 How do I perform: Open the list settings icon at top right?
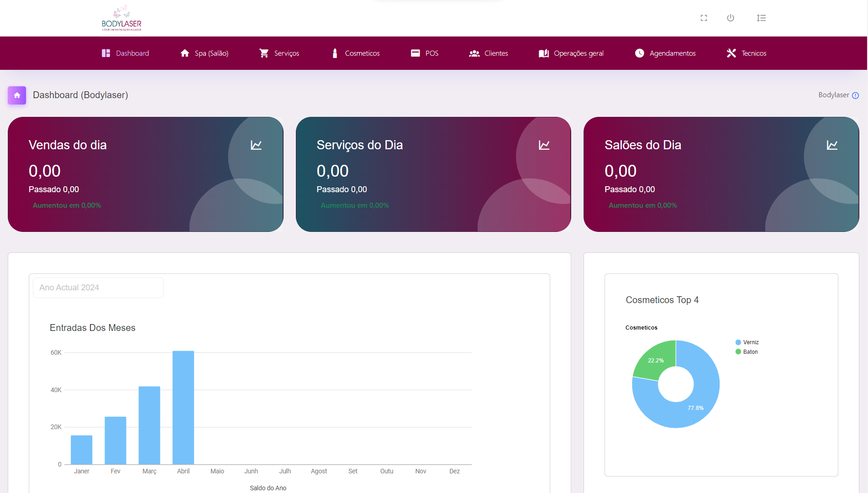[761, 18]
